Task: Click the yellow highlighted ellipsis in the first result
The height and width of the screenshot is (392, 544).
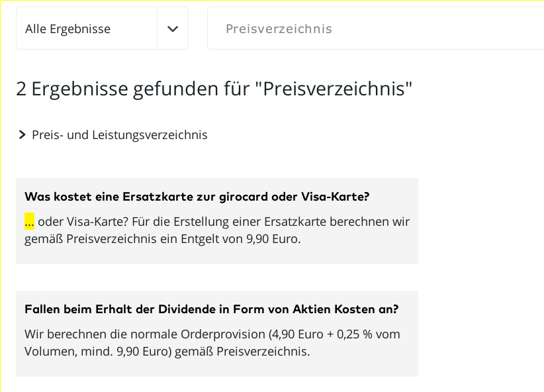Action: click(x=29, y=222)
